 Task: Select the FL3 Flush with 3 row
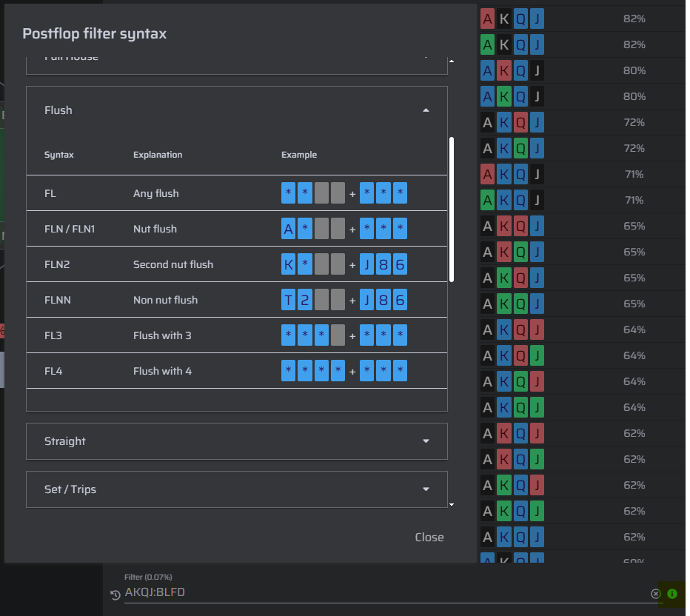pos(237,335)
